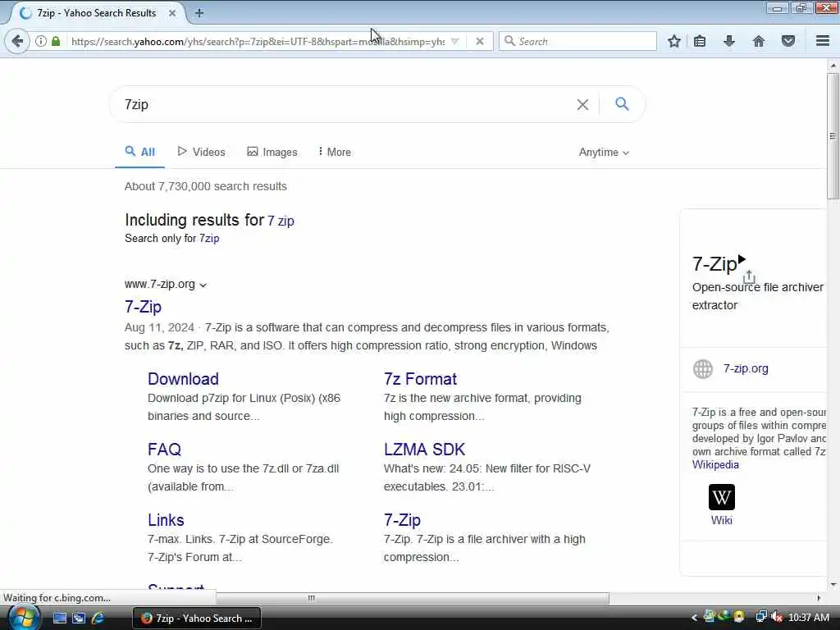Click the URL address bar text
Screen dimensions: 840x630
pyautogui.click(x=257, y=41)
